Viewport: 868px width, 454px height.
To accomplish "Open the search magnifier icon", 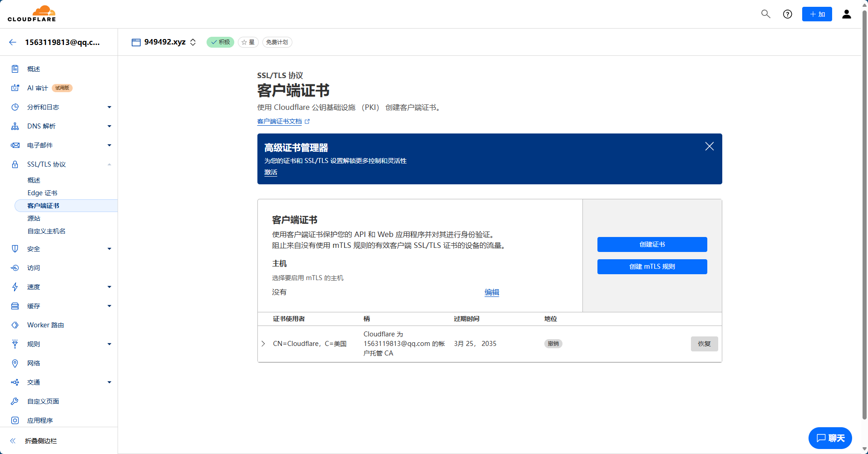I will pyautogui.click(x=766, y=14).
